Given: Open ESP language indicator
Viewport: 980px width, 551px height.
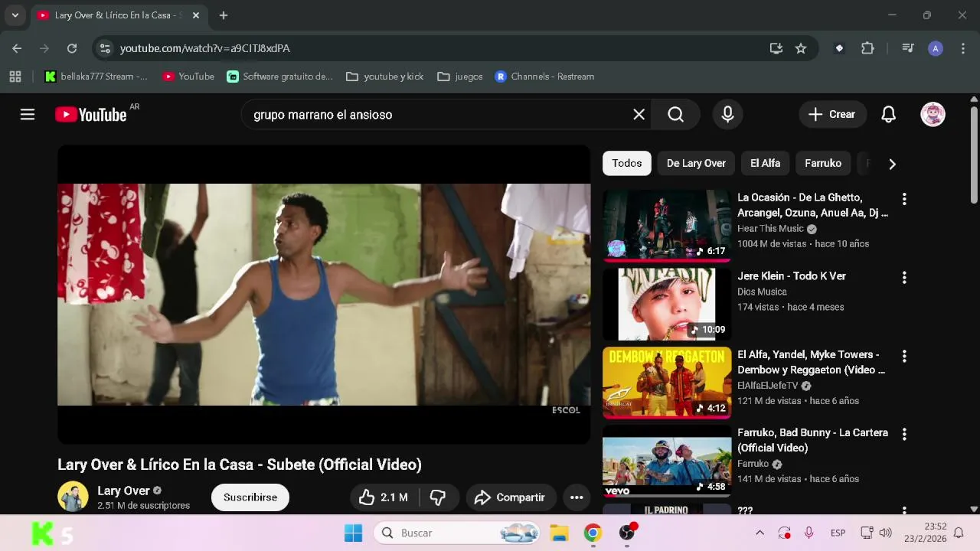Looking at the screenshot, I should click(x=838, y=533).
